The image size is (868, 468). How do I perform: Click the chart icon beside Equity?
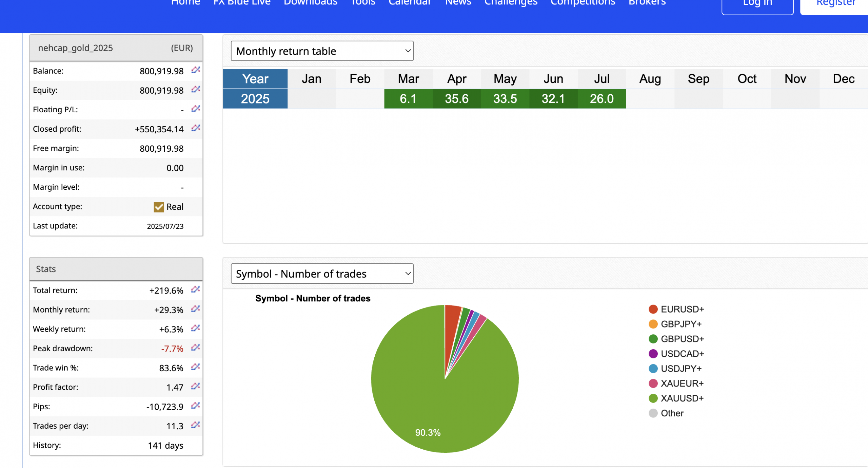[196, 89]
